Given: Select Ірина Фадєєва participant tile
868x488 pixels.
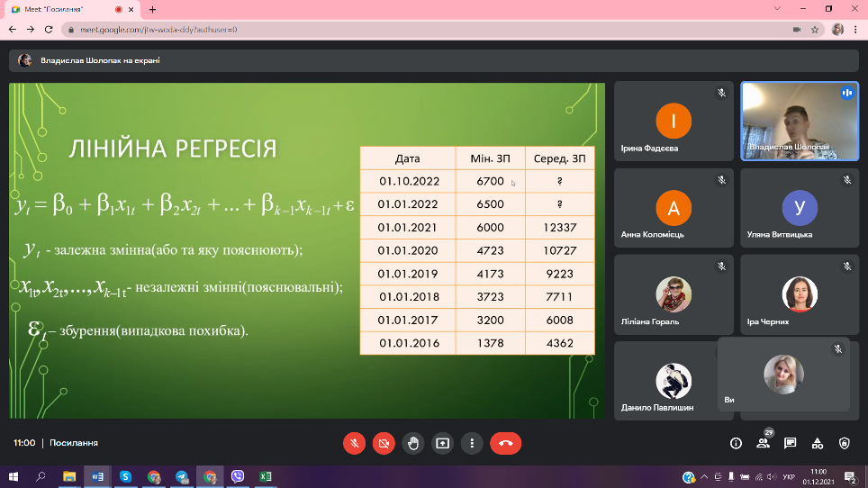Looking at the screenshot, I should click(674, 122).
